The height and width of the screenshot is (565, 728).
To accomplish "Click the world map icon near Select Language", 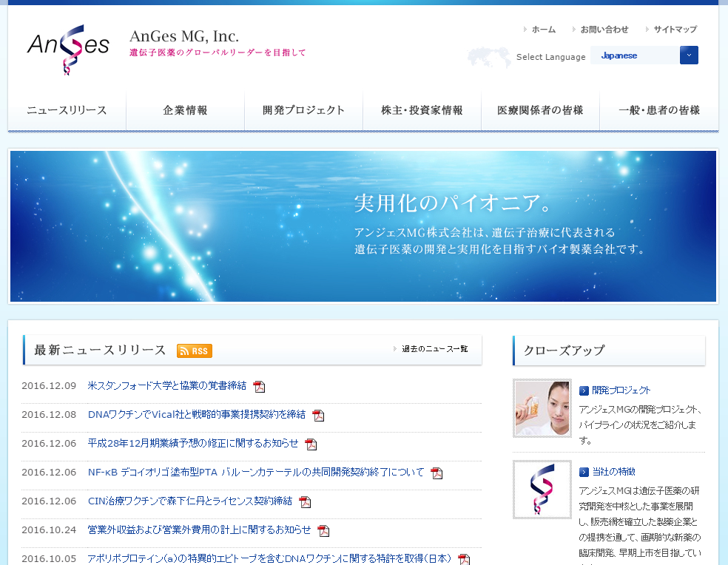I will (x=489, y=57).
